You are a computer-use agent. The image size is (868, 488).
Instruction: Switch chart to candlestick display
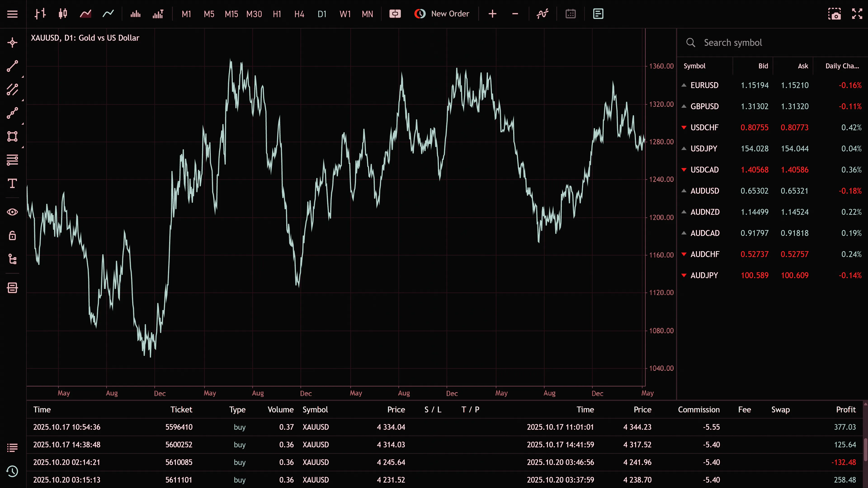(x=63, y=14)
